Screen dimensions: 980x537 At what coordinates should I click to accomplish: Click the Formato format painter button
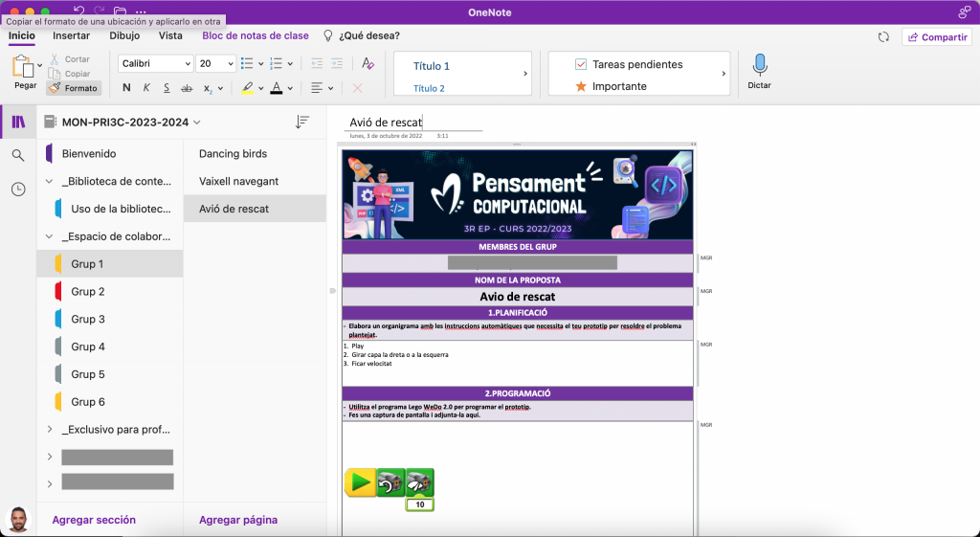(x=74, y=88)
